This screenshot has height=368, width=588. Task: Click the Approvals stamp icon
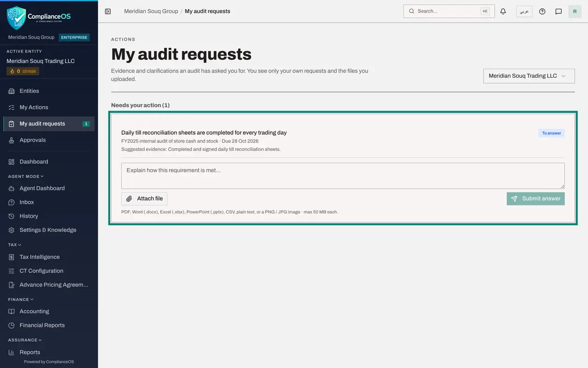[x=11, y=140]
